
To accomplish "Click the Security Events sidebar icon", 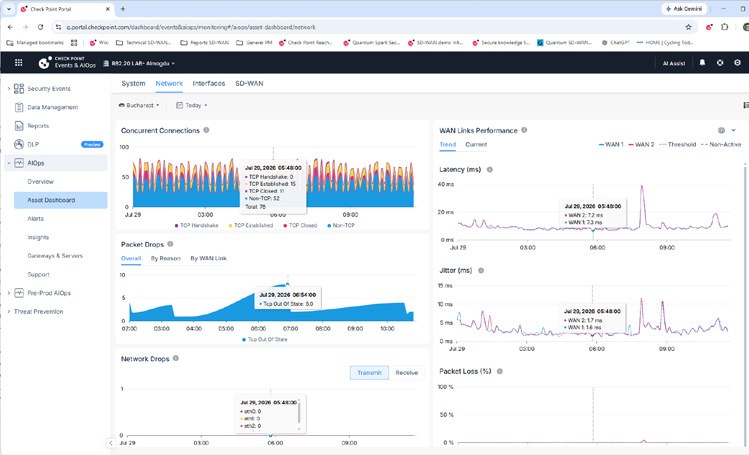I will pos(19,88).
